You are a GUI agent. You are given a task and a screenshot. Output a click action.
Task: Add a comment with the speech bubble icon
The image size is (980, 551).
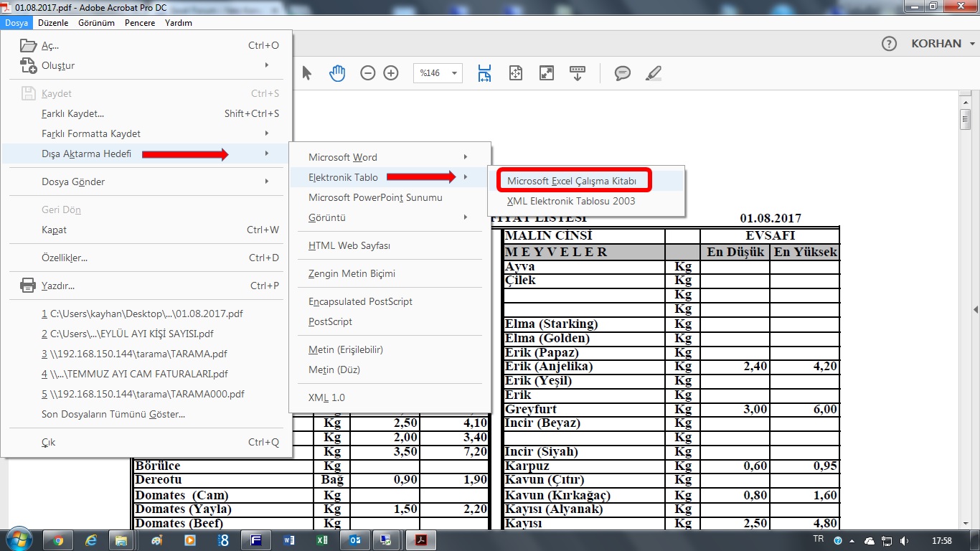pos(623,73)
